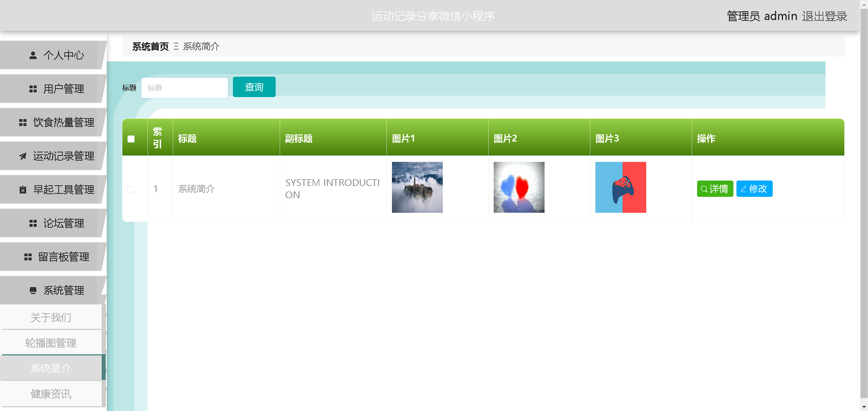Open the heart-shaped 图片2 thumbnail
Viewport: 868px width, 411px height.
(x=519, y=187)
